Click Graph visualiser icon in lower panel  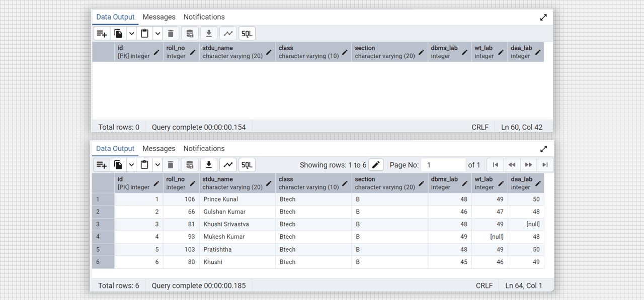coord(228,165)
